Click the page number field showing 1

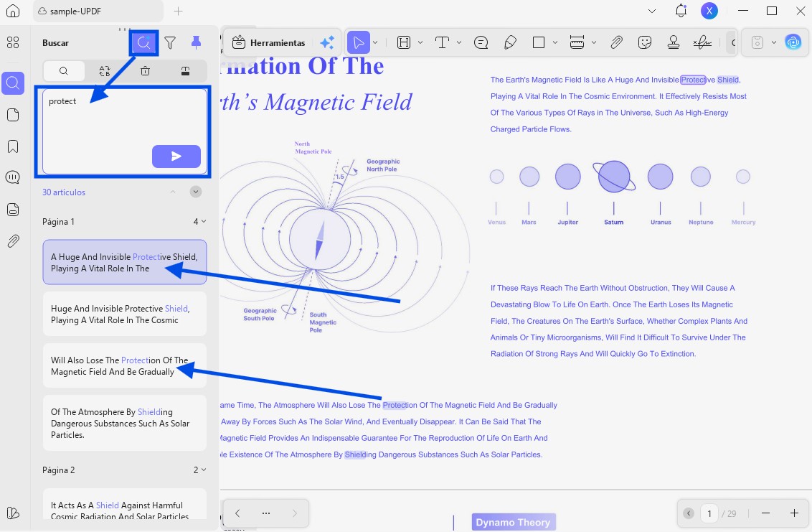coord(709,513)
